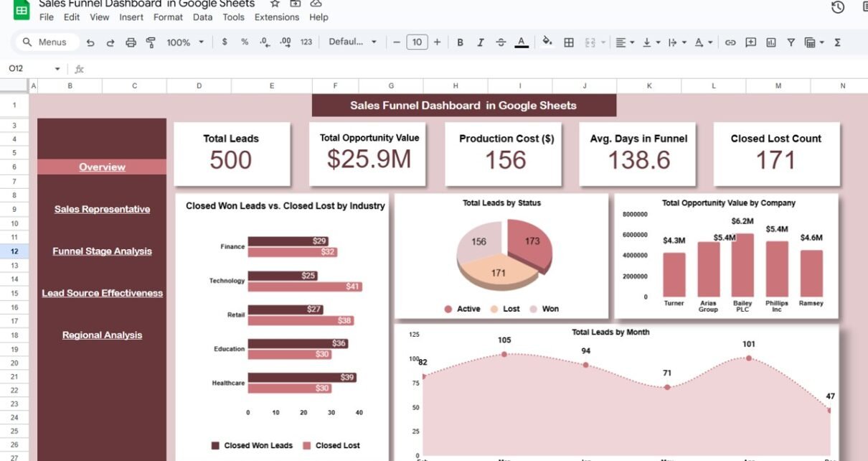Open the Format menu
Image resolution: width=868 pixels, height=461 pixels.
[168, 17]
